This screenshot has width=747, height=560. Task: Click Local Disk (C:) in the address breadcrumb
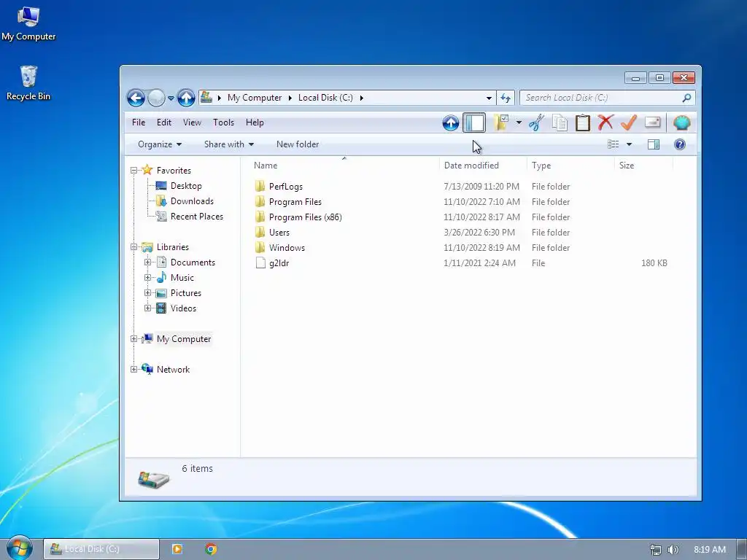click(325, 98)
